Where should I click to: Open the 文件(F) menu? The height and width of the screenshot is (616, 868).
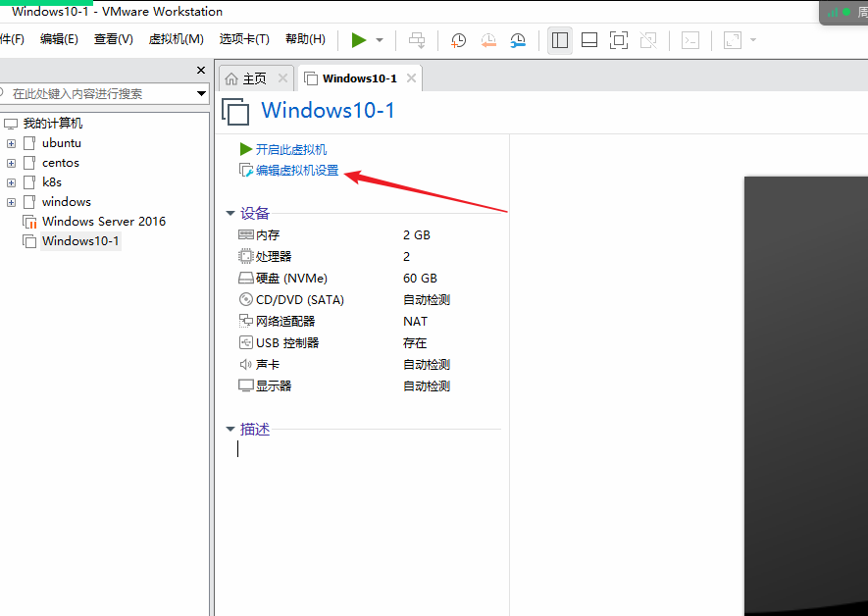tap(12, 39)
